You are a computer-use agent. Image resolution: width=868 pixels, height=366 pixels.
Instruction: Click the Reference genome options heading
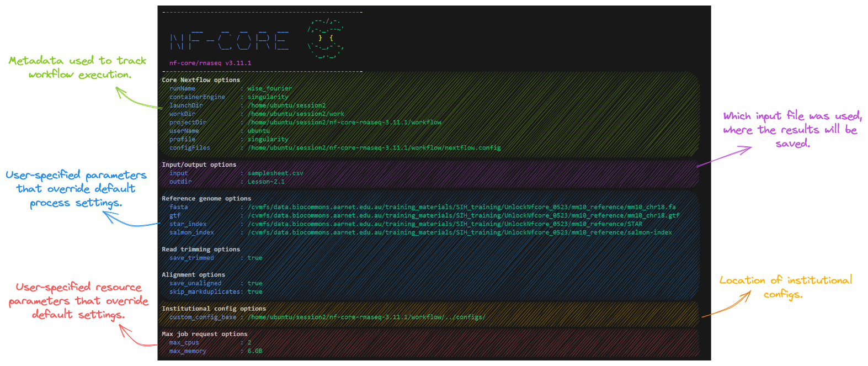206,199
